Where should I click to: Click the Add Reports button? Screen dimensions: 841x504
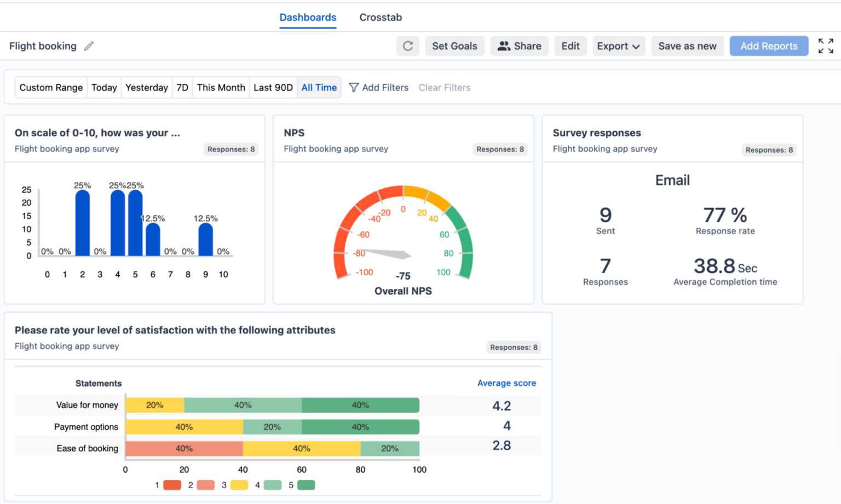[769, 46]
